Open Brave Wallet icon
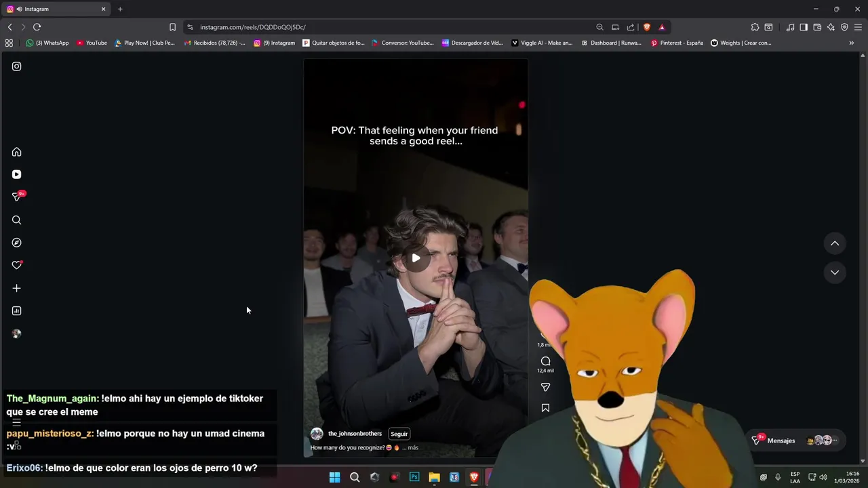This screenshot has height=488, width=868. [x=817, y=27]
